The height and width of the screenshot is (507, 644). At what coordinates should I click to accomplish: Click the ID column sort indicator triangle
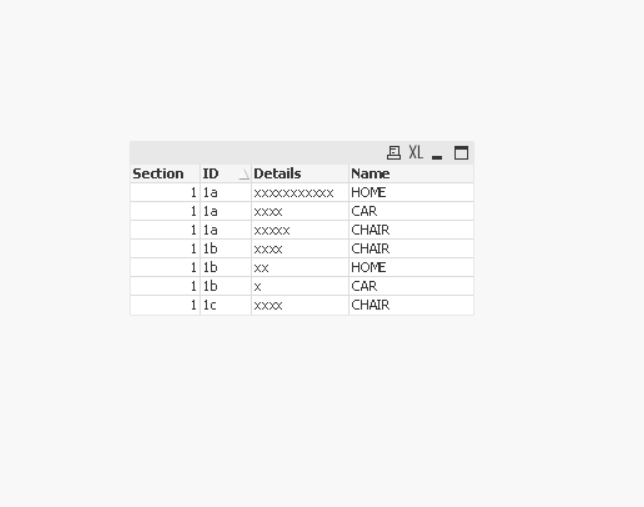pos(243,175)
